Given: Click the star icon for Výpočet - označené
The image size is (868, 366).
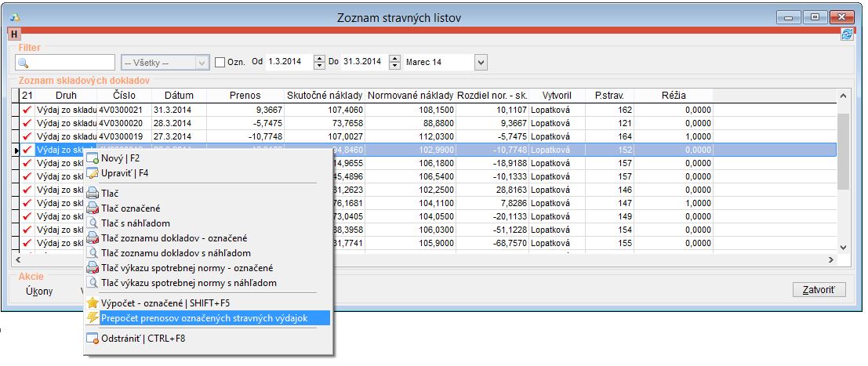Looking at the screenshot, I should pos(93,303).
